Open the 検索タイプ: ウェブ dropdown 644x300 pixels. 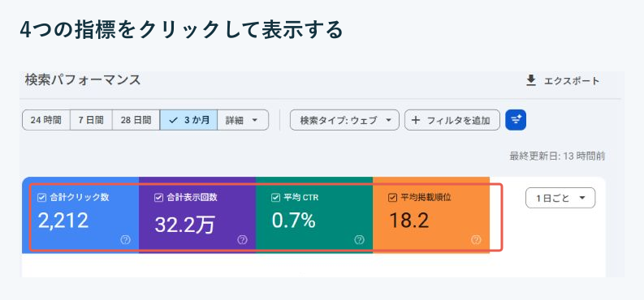pyautogui.click(x=344, y=120)
